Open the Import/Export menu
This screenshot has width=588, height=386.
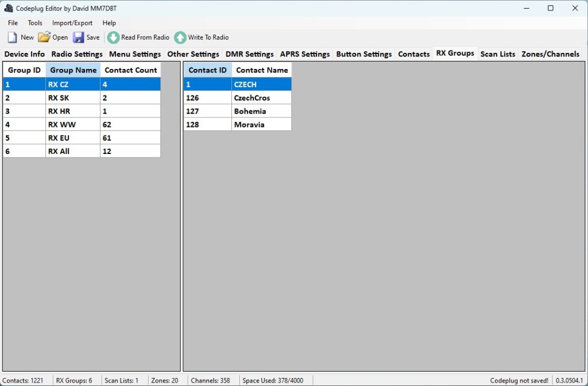click(72, 23)
